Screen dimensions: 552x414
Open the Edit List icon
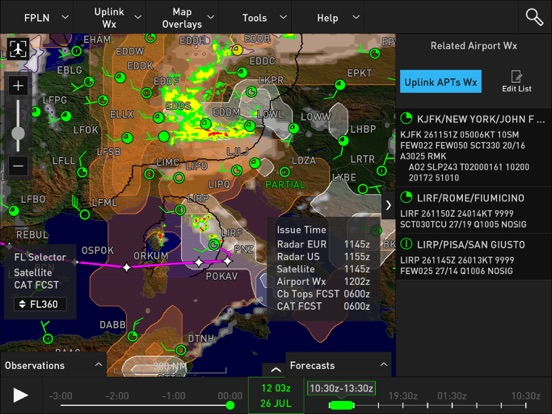[x=516, y=81]
